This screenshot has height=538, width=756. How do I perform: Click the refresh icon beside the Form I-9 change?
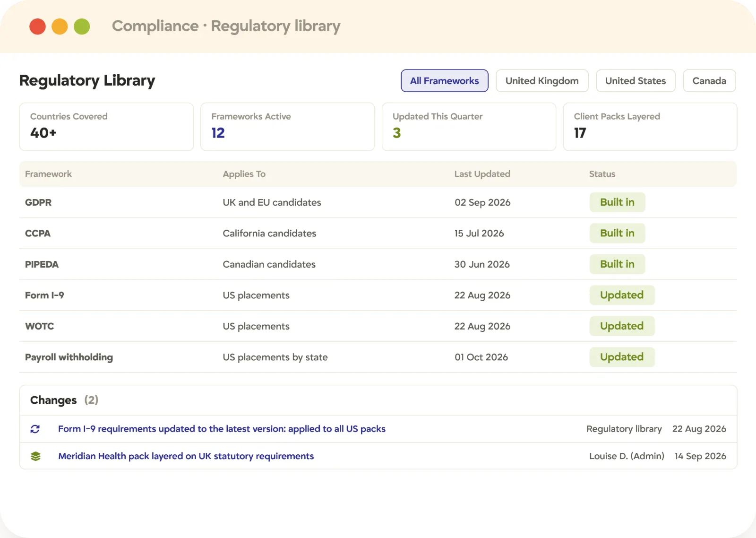coord(35,429)
